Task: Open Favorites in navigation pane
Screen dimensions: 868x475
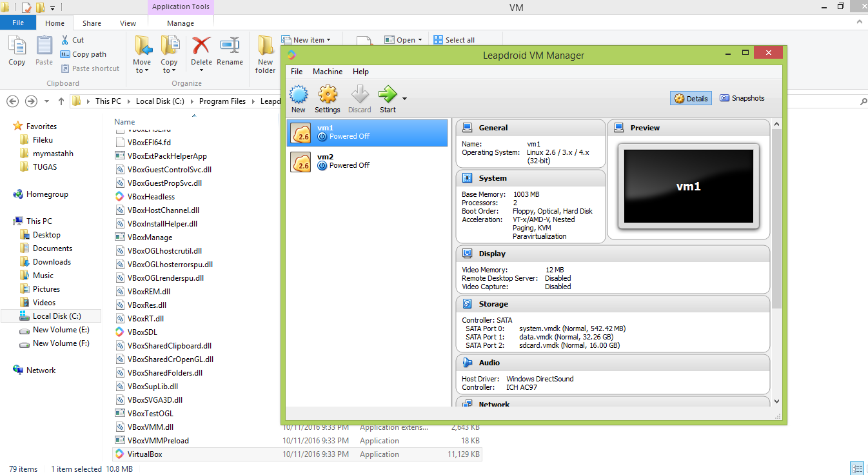Action: pyautogui.click(x=41, y=126)
